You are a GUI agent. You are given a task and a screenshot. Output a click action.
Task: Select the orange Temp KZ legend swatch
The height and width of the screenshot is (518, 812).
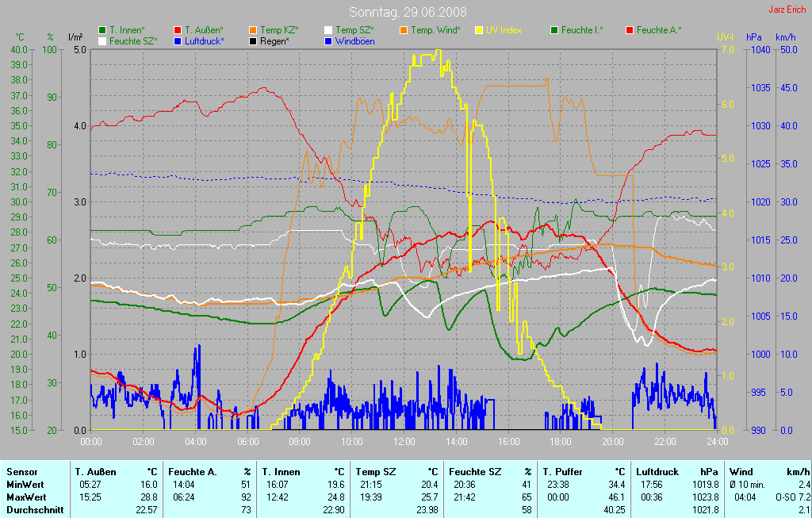pyautogui.click(x=253, y=30)
